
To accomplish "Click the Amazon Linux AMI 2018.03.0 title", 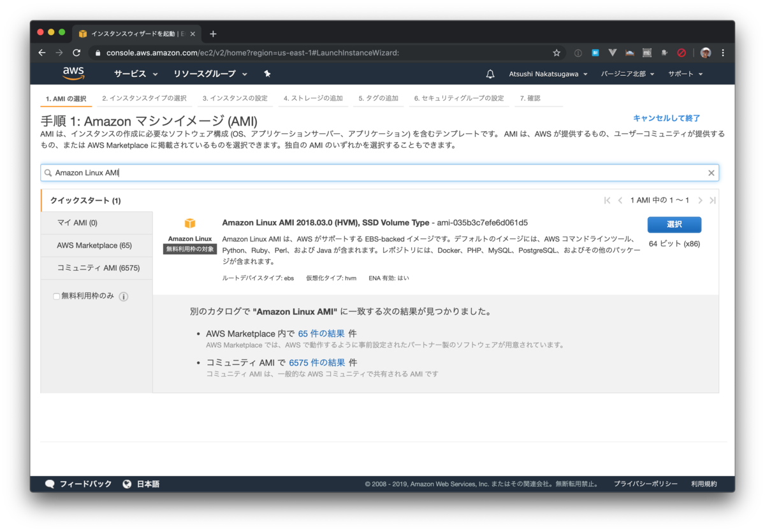I will [326, 222].
